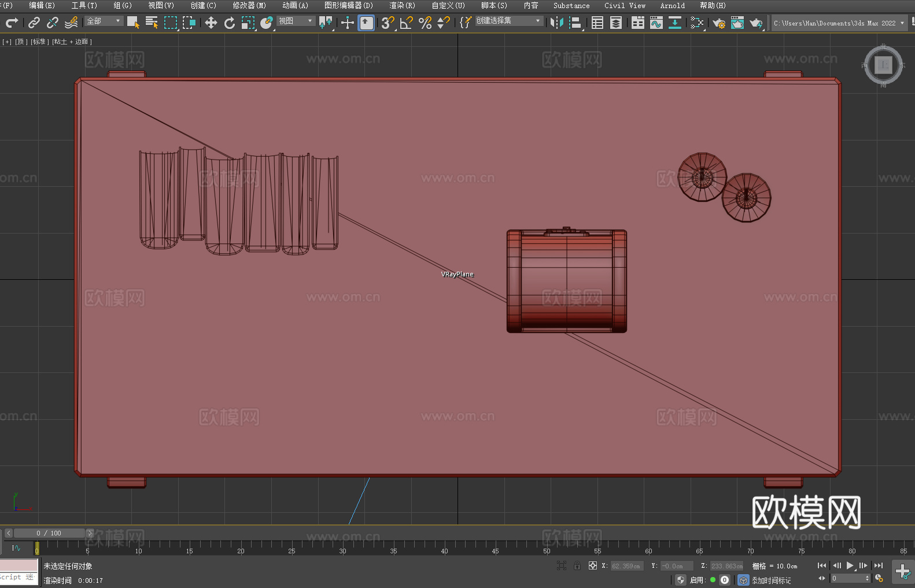The width and height of the screenshot is (915, 588).
Task: Click the Play Animation button
Action: coord(850,565)
